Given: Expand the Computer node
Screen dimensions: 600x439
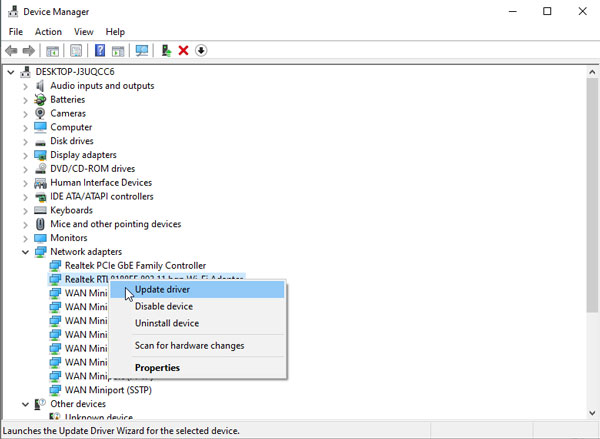Looking at the screenshot, I should pyautogui.click(x=25, y=128).
